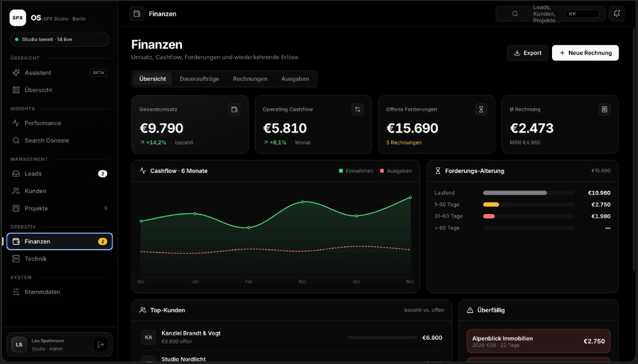Open the Assistent sparkle icon

pyautogui.click(x=16, y=73)
